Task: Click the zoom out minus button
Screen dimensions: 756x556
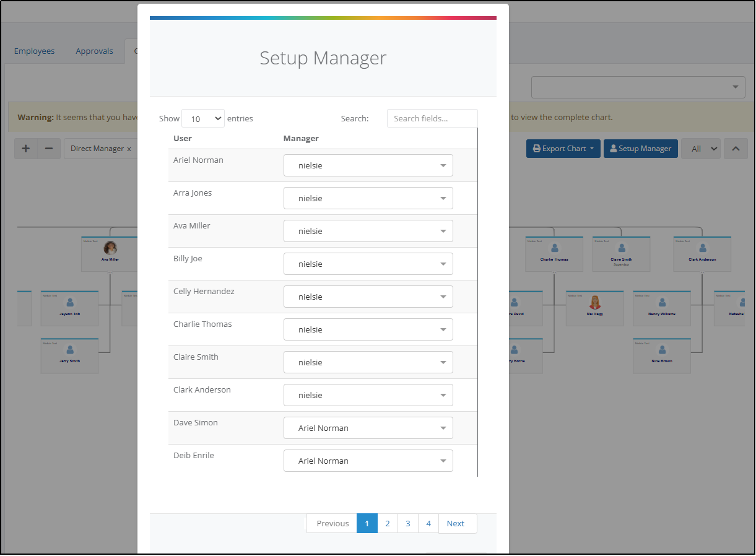Action: [49, 149]
